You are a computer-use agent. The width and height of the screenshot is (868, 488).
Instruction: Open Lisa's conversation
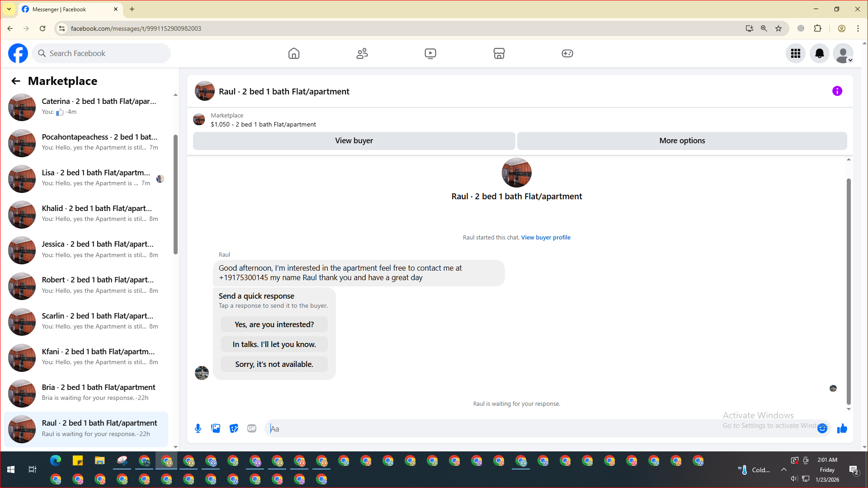click(86, 178)
